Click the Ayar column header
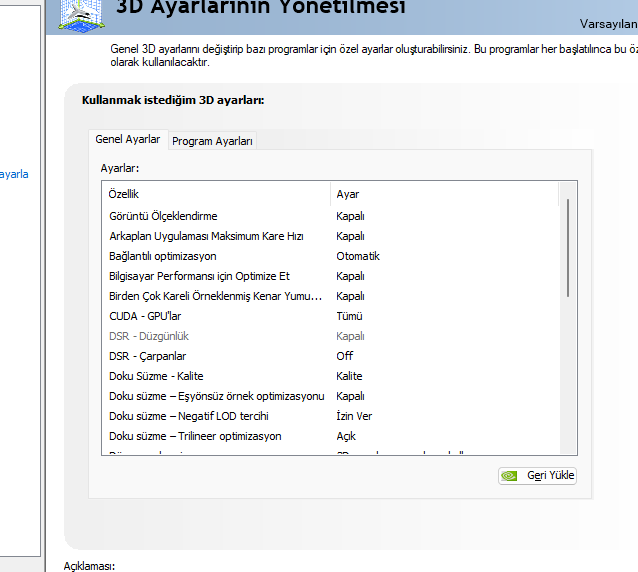 pyautogui.click(x=444, y=194)
